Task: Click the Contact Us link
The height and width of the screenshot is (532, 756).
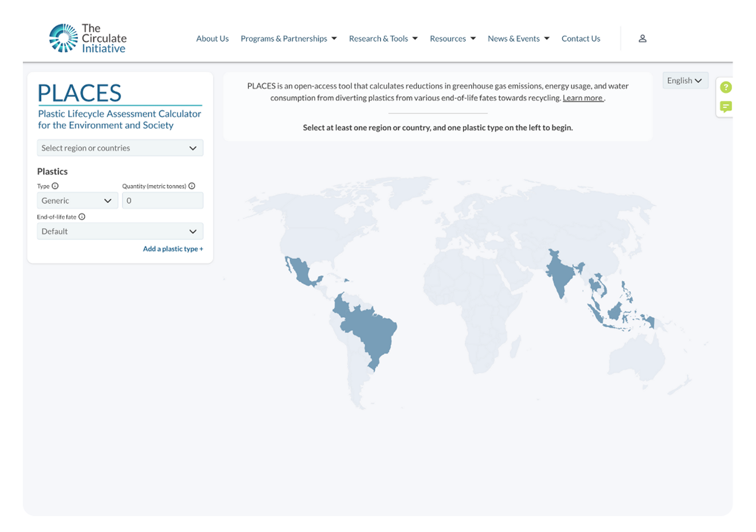Action: 581,38
